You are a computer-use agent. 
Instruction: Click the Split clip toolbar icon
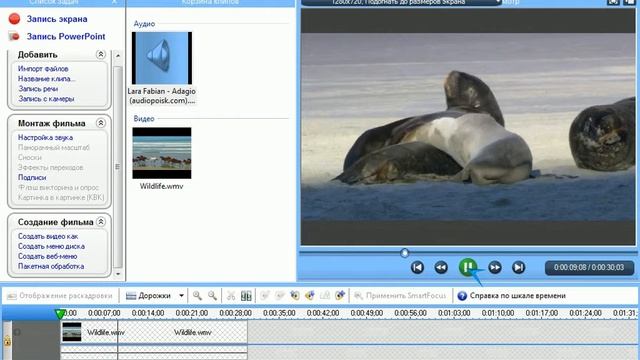[246, 296]
